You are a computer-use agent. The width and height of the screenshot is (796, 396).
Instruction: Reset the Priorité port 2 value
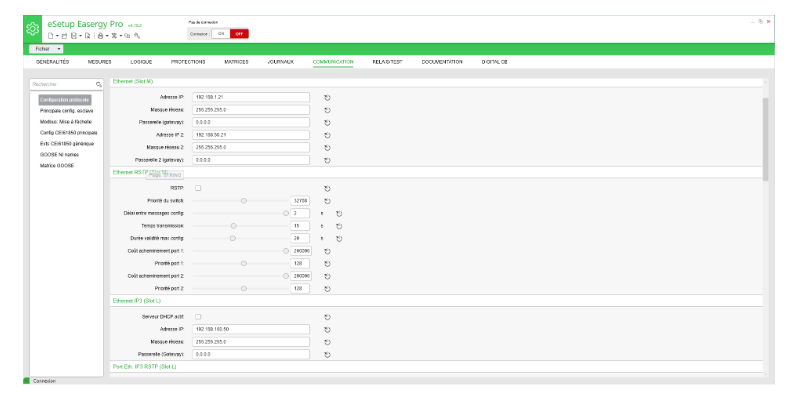click(327, 288)
